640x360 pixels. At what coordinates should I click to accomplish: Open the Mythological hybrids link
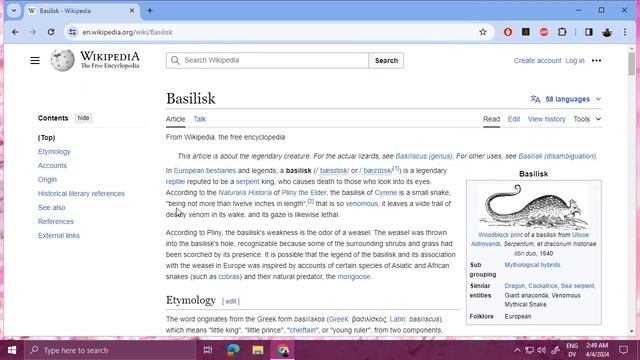click(532, 265)
